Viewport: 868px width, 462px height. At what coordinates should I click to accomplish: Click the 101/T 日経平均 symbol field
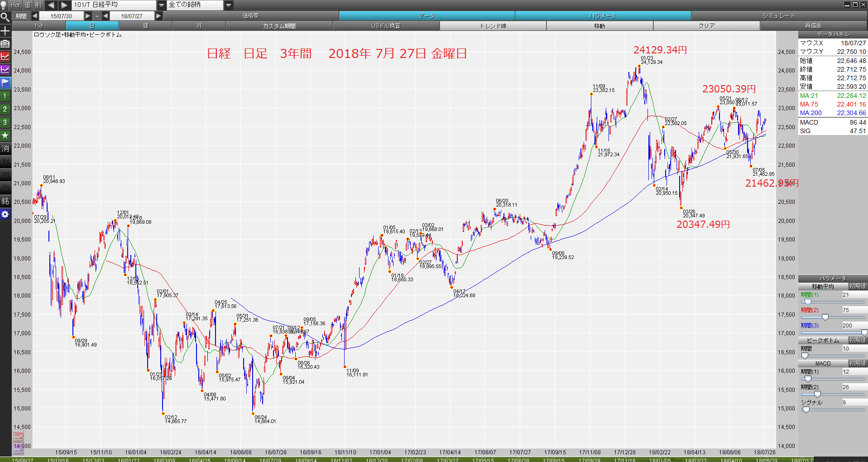pyautogui.click(x=114, y=5)
